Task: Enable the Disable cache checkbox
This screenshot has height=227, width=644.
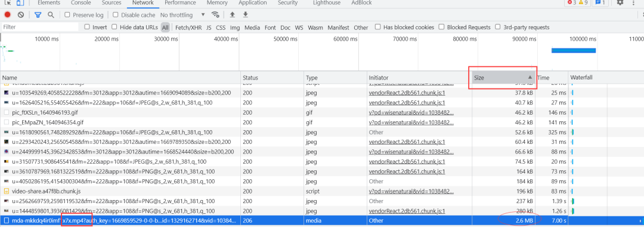Action: tap(116, 15)
